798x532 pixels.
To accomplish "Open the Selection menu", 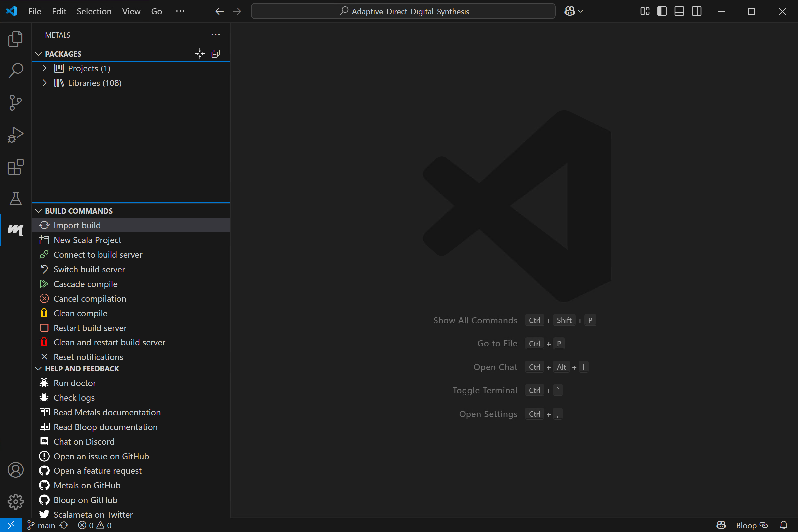I will [x=94, y=11].
